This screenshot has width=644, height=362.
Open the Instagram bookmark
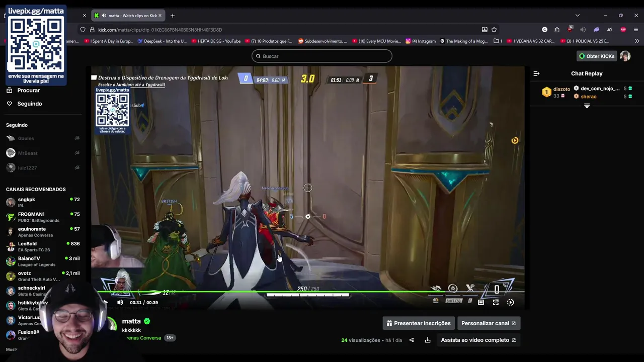point(421,41)
